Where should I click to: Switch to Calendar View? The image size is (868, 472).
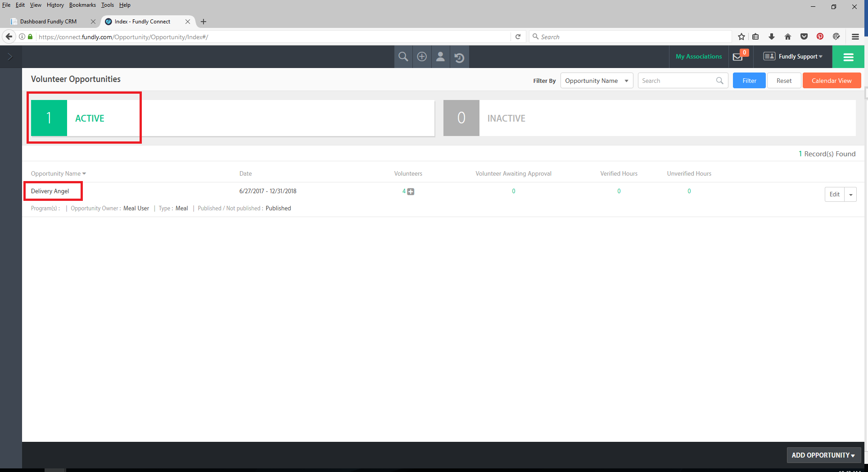click(x=832, y=81)
